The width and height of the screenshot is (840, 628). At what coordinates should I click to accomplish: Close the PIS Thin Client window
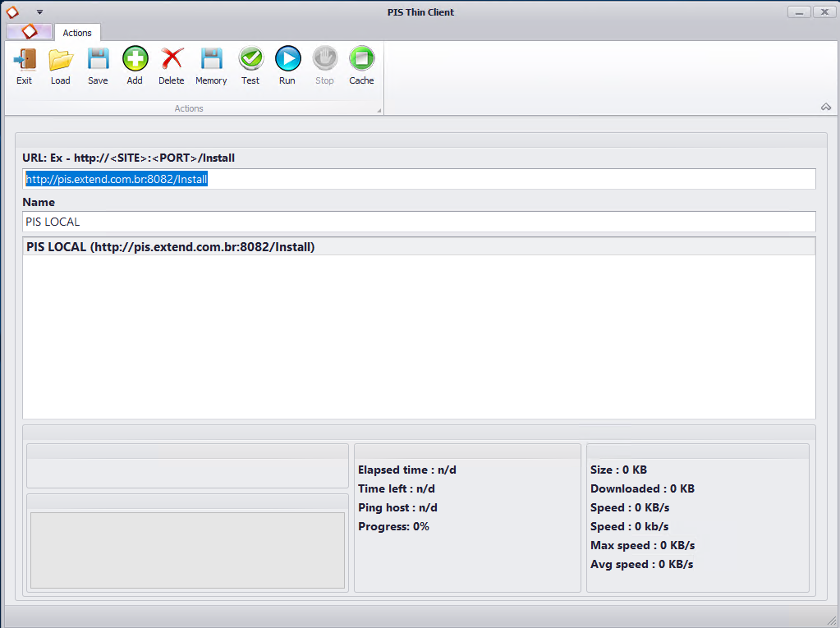click(x=824, y=11)
